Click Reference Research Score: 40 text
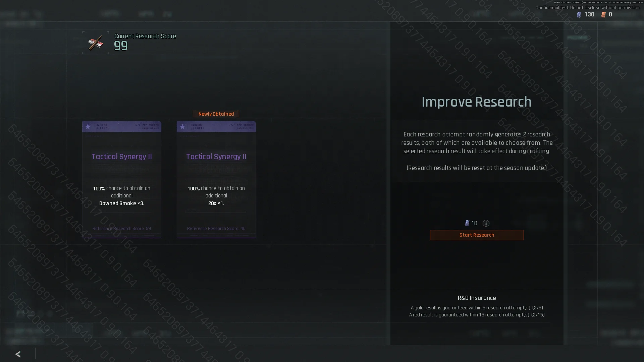Viewport: 644px width, 362px height. click(x=216, y=228)
